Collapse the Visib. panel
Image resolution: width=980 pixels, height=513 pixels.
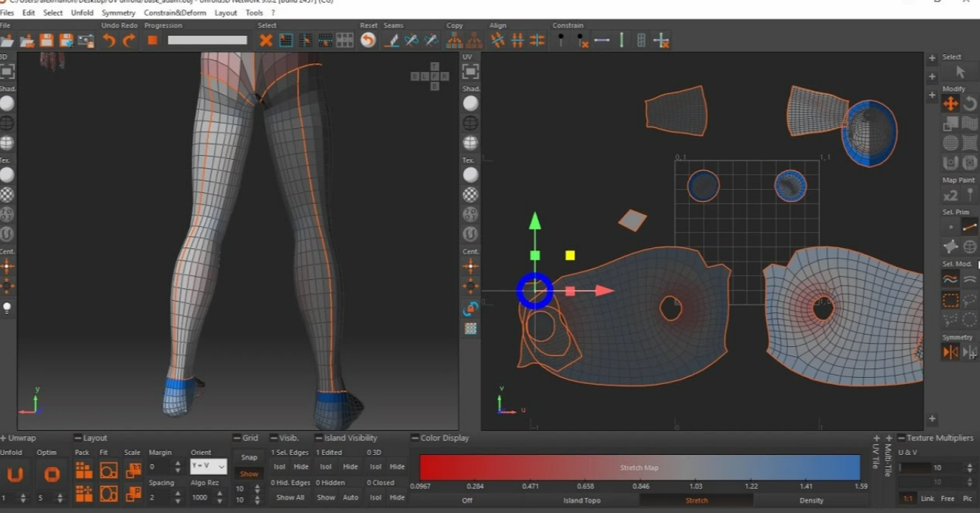coord(273,437)
